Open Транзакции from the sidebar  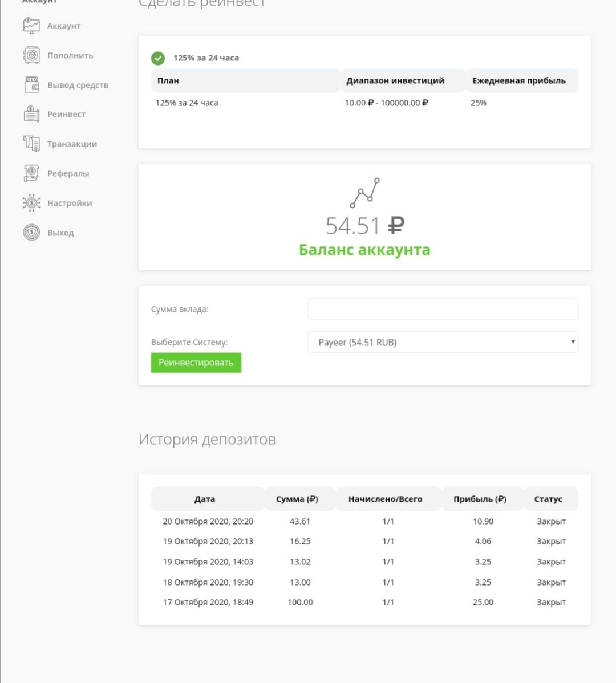point(72,144)
